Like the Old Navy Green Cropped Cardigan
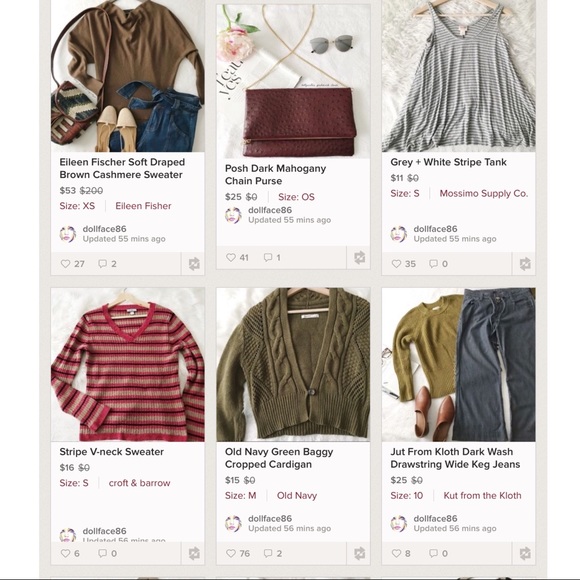Screen dimensions: 580x580 pos(238,553)
